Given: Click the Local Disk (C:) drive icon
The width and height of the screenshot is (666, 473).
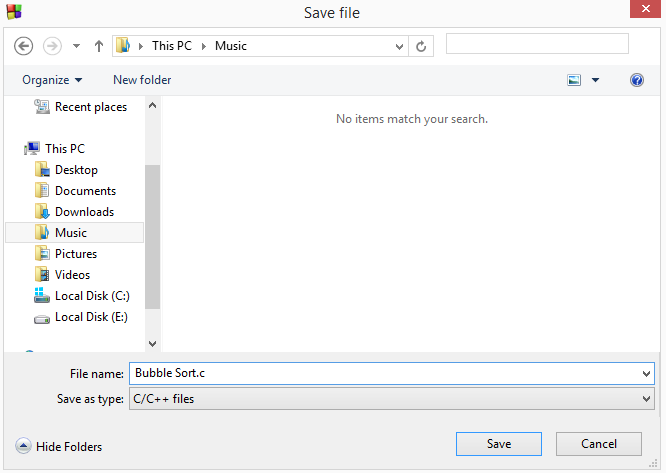Looking at the screenshot, I should 42,295.
